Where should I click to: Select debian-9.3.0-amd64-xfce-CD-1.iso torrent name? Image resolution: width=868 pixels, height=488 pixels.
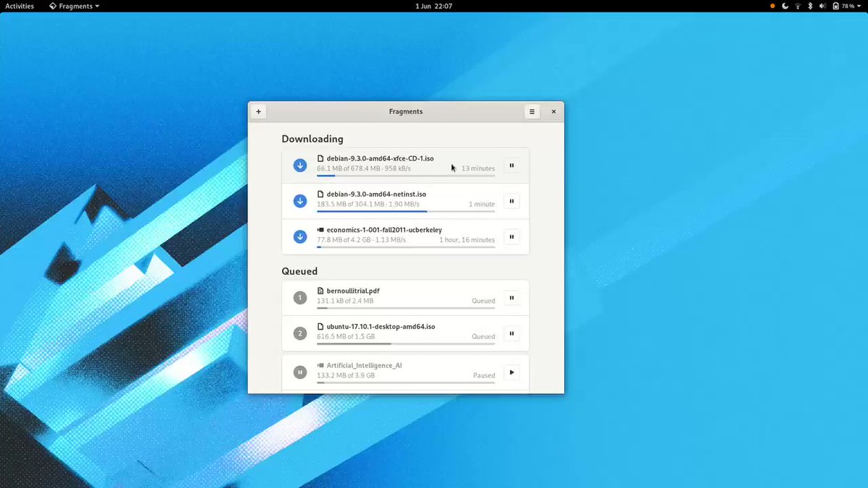[380, 158]
